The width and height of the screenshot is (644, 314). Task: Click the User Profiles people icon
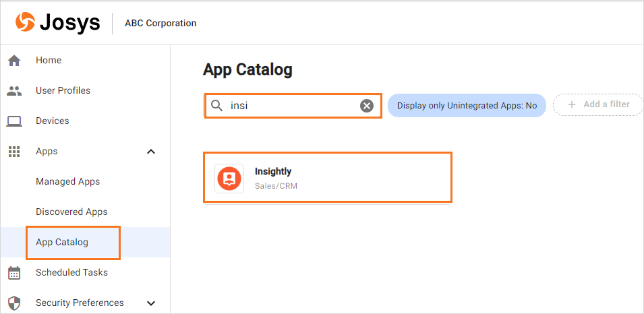click(14, 91)
